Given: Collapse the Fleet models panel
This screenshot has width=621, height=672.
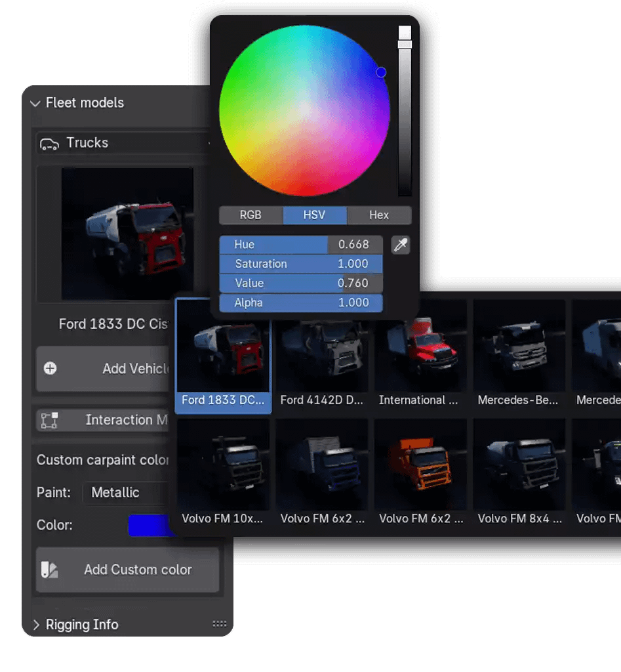Looking at the screenshot, I should [x=35, y=103].
